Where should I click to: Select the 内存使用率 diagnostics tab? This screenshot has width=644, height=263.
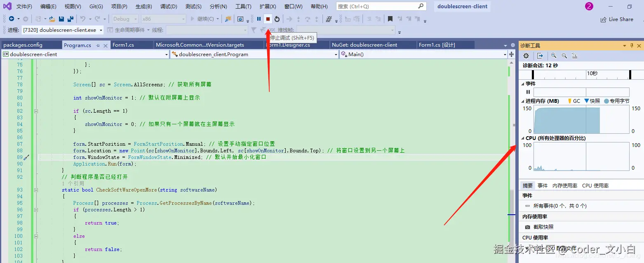(565, 186)
